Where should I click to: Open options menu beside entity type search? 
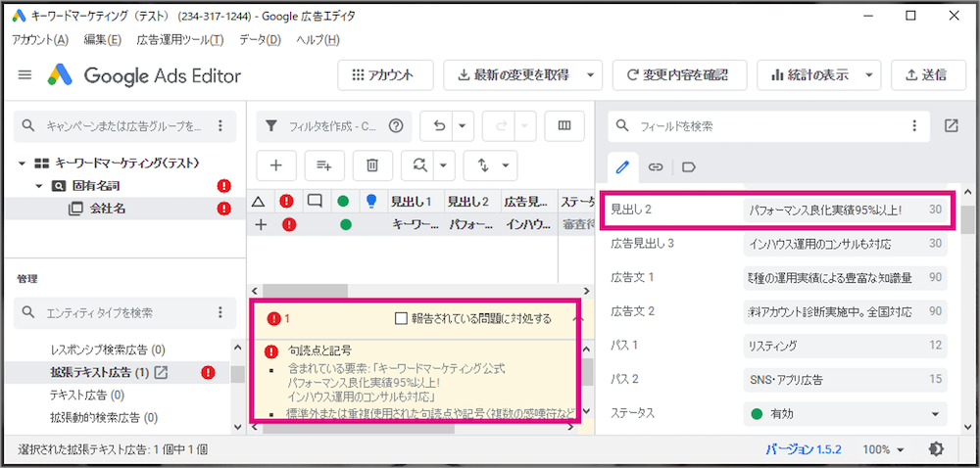pos(220,312)
